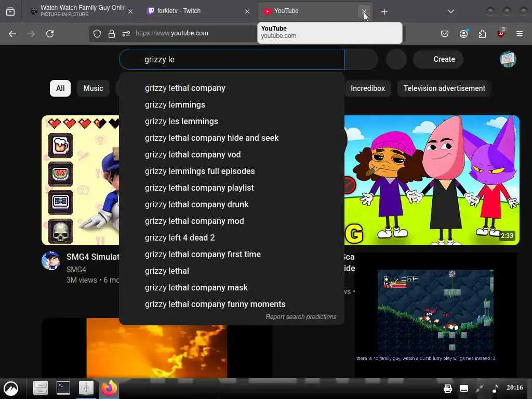Choose suggestion 'grizzy left 4 dead 2'
Viewport: 532px width, 399px height.
coord(232,238)
